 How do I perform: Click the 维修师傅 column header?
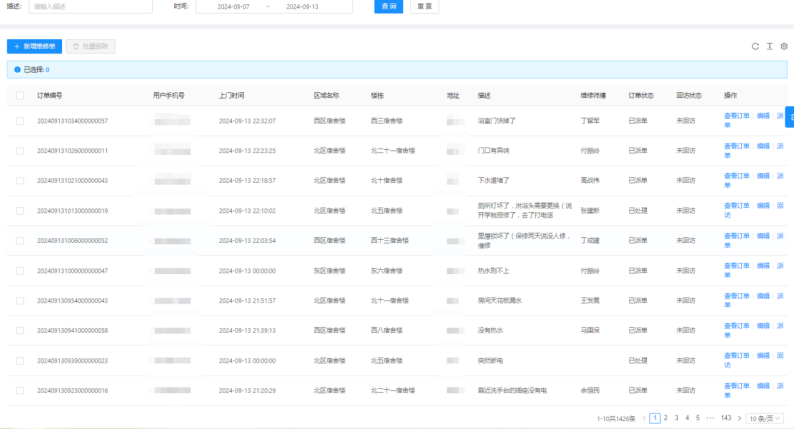[x=593, y=96]
